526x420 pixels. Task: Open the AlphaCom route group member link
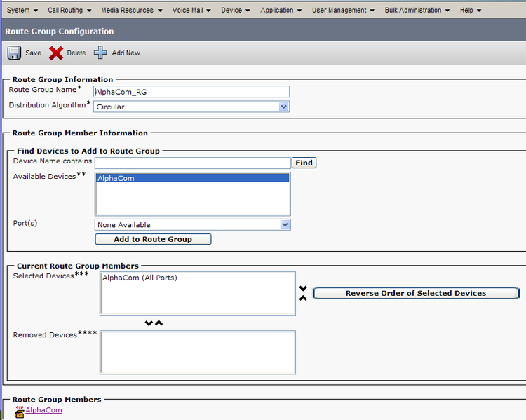point(43,410)
